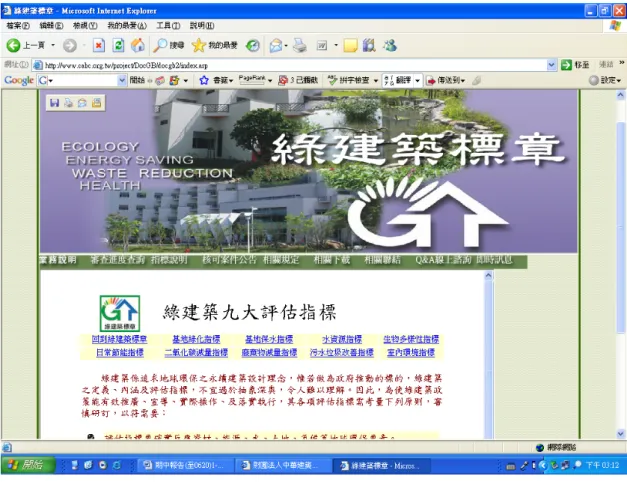Click the forward navigation arrow
Image resolution: width=627 pixels, height=497 pixels.
point(70,46)
